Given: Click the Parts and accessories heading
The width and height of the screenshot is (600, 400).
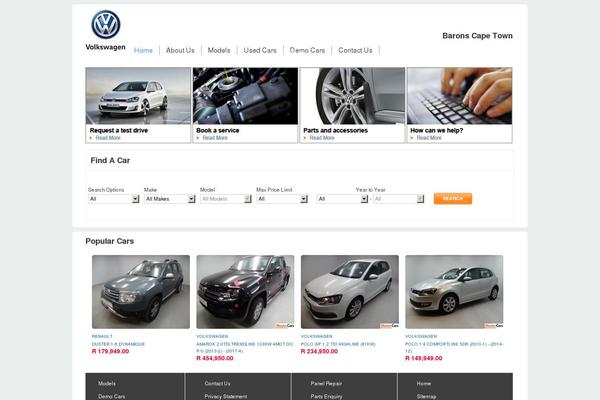Looking at the screenshot, I should 336,131.
